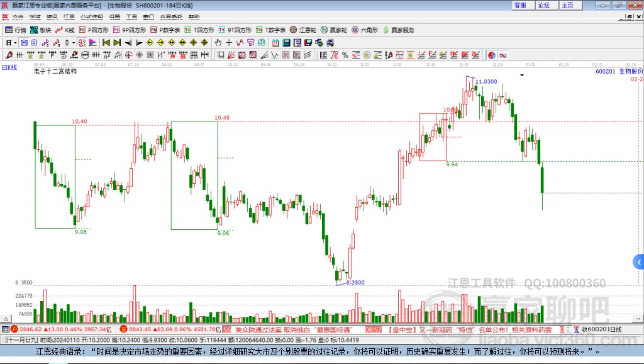Click the zigzag wave line tool
Screen dimensions: 644x364
click(275, 55)
